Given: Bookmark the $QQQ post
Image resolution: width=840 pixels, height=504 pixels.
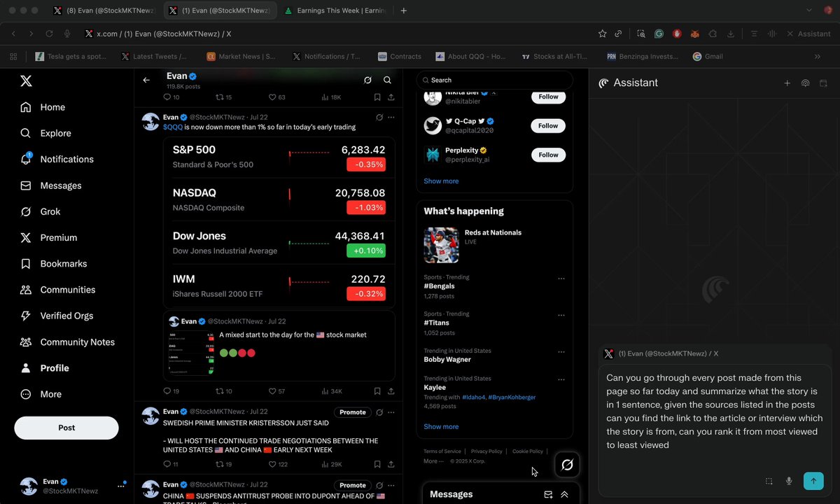Looking at the screenshot, I should point(377,391).
